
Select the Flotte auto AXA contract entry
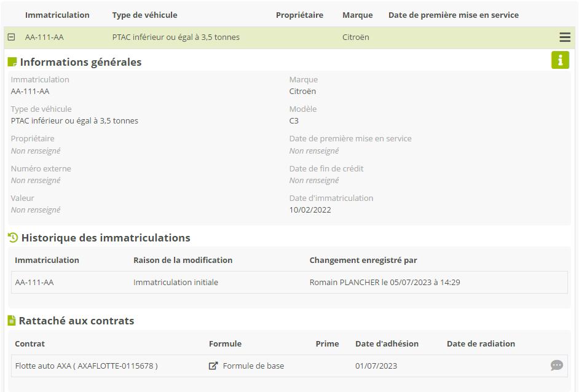86,366
